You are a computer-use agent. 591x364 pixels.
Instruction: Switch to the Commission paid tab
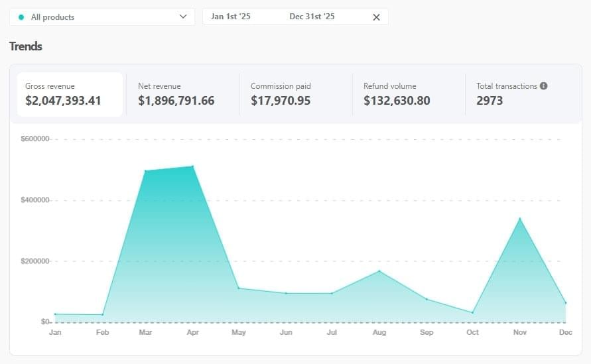coord(295,94)
